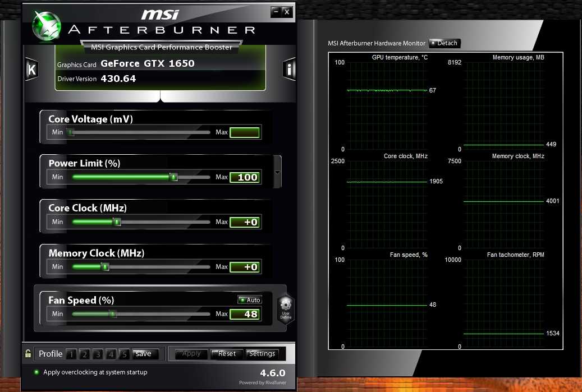Click the GPU temperature graph

(x=387, y=105)
